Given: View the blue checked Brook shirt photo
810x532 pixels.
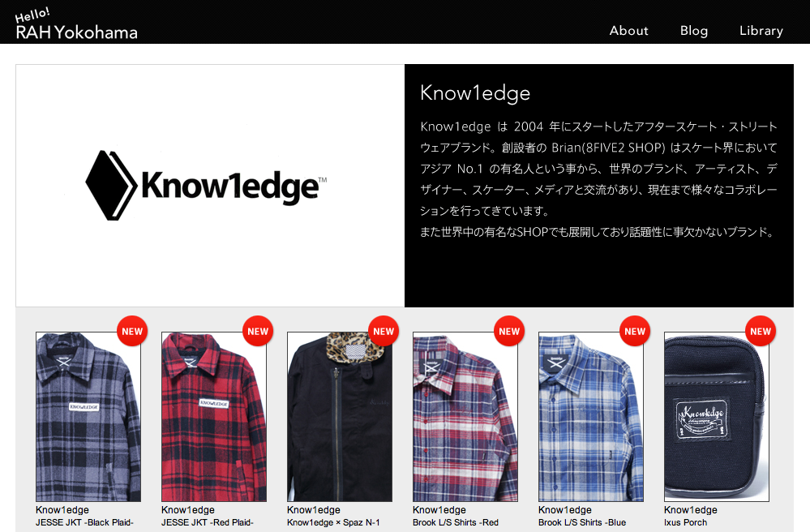Looking at the screenshot, I should (x=590, y=417).
